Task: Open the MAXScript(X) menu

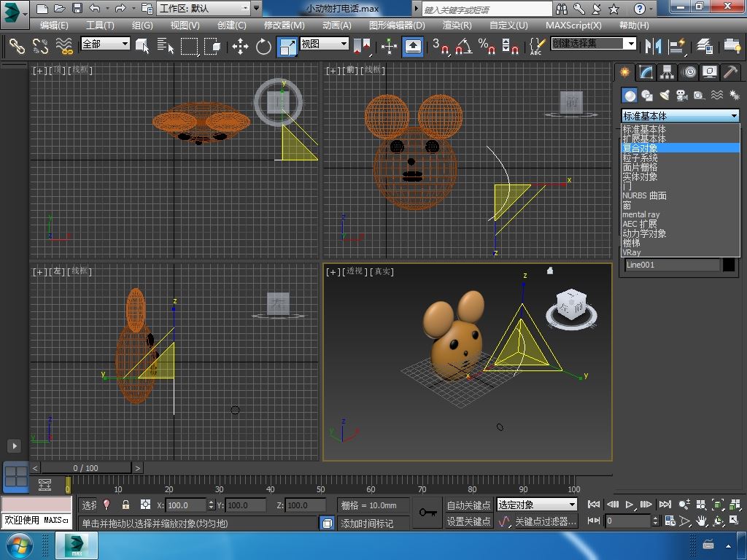Action: click(573, 26)
